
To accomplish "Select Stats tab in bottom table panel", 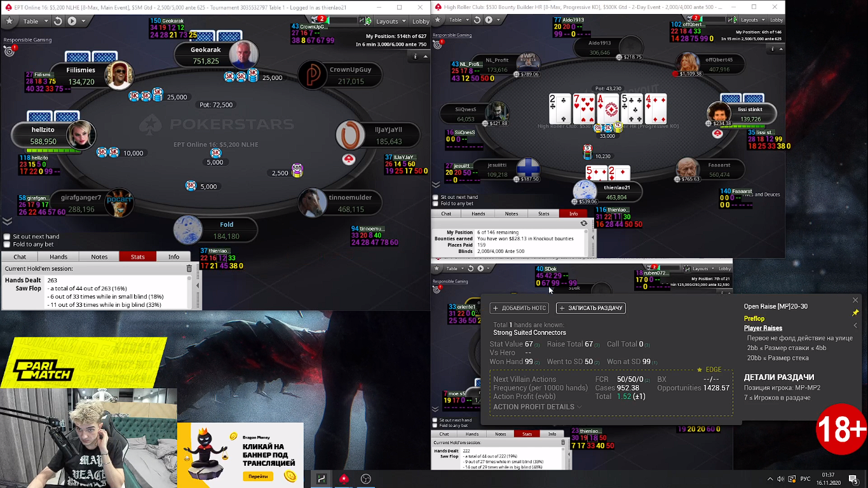I will click(x=527, y=434).
